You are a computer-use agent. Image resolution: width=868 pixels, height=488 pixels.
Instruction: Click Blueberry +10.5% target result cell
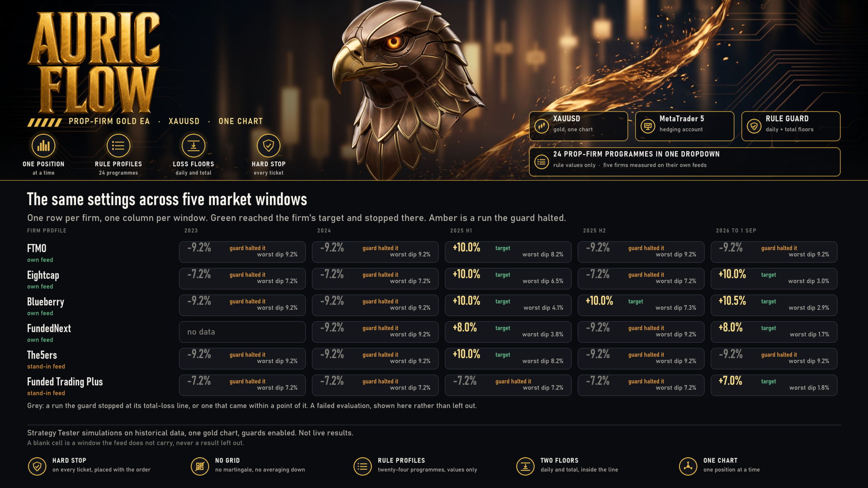click(x=774, y=305)
